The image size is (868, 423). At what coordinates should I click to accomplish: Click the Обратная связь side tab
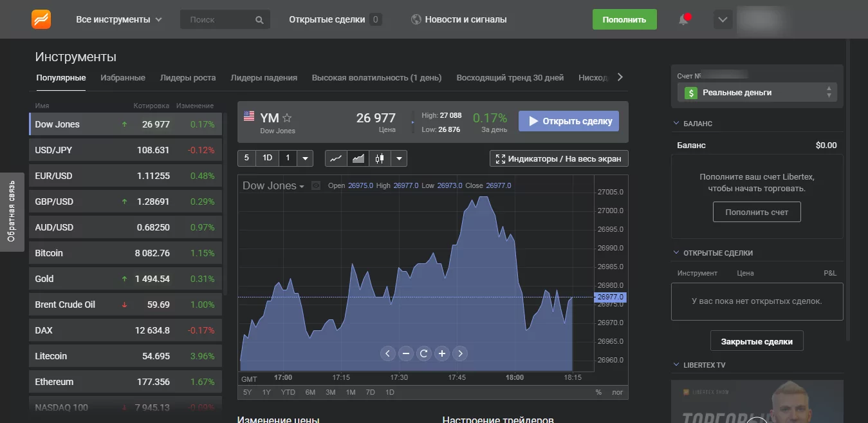tap(12, 212)
